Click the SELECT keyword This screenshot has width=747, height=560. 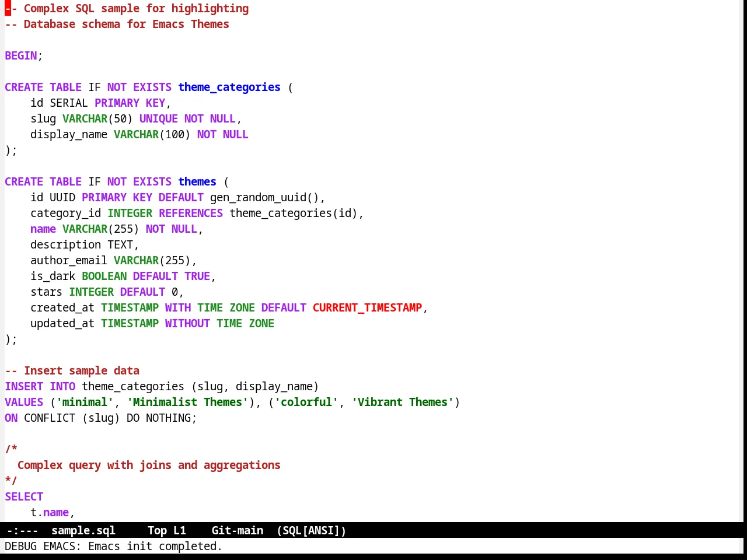tap(24, 496)
